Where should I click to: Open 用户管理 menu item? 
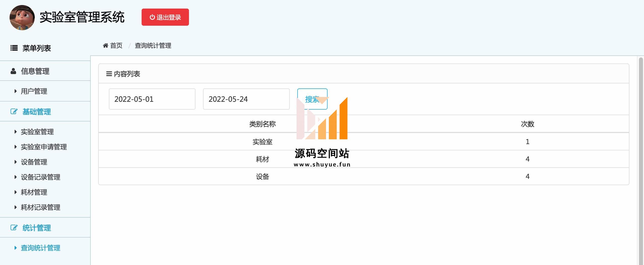[x=34, y=91]
